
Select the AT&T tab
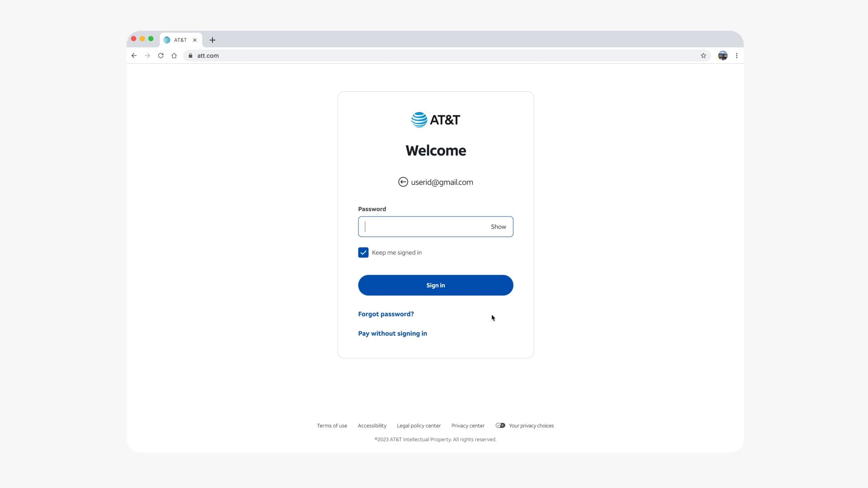[180, 40]
